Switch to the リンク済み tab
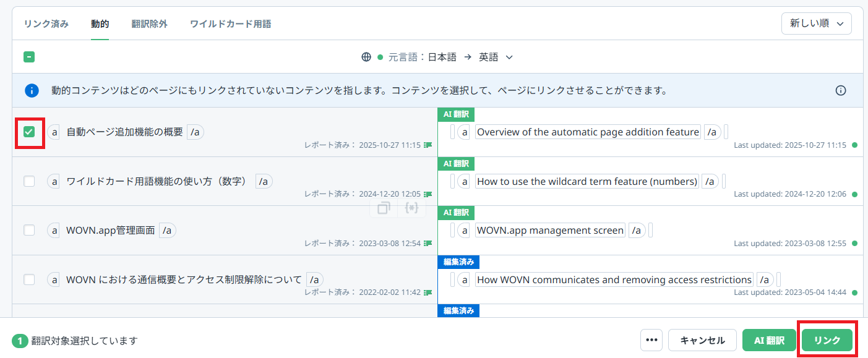This screenshot has height=358, width=868. [46, 23]
